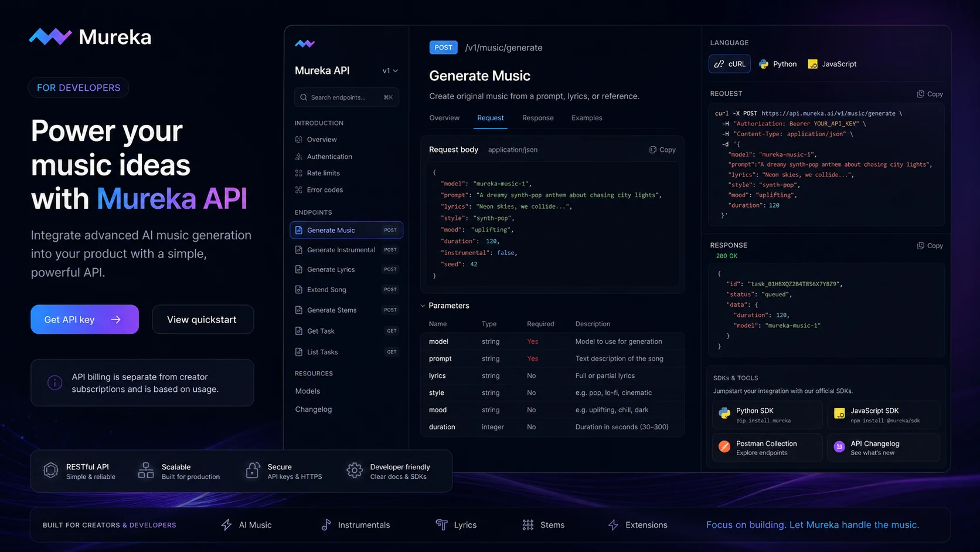Click the search magnifier icon

(x=304, y=97)
